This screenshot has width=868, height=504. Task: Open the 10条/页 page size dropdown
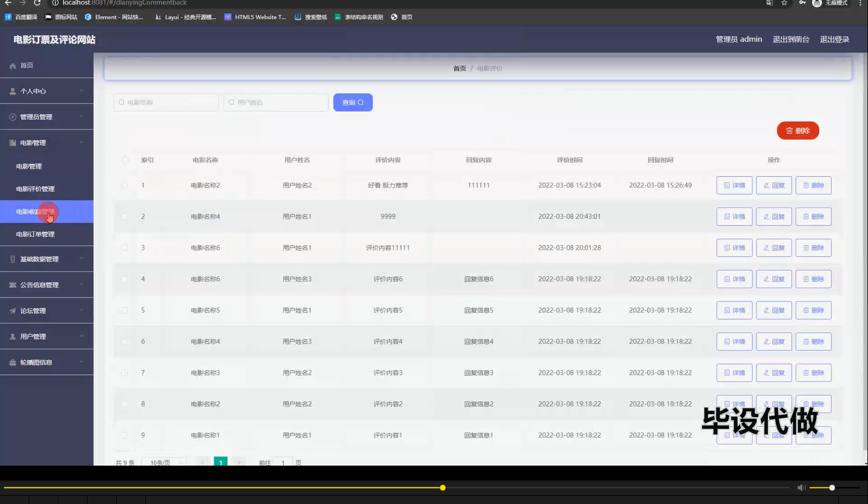pos(165,462)
